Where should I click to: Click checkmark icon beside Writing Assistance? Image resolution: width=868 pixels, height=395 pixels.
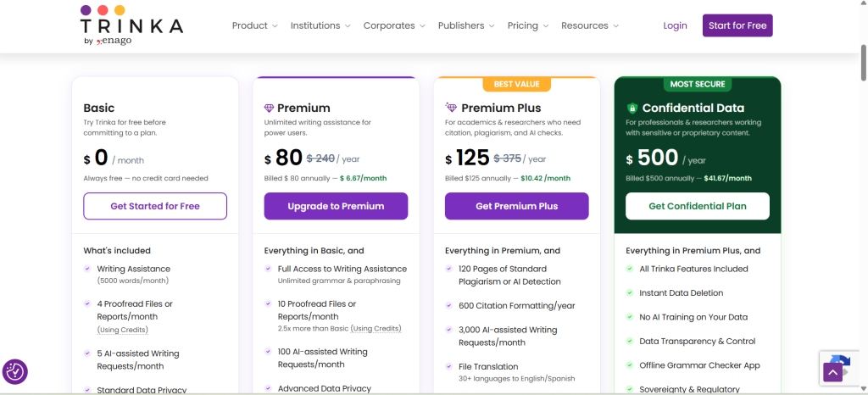click(87, 269)
